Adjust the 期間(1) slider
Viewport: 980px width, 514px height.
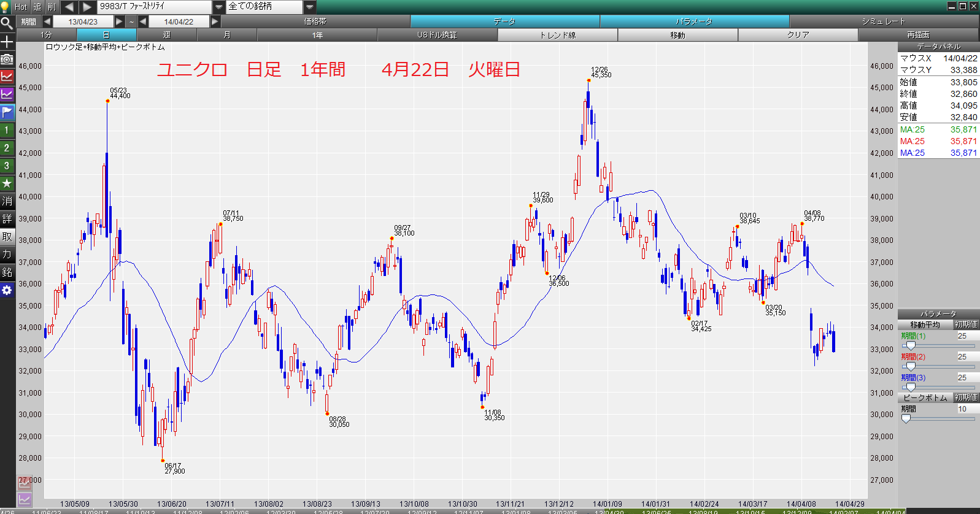pos(911,346)
